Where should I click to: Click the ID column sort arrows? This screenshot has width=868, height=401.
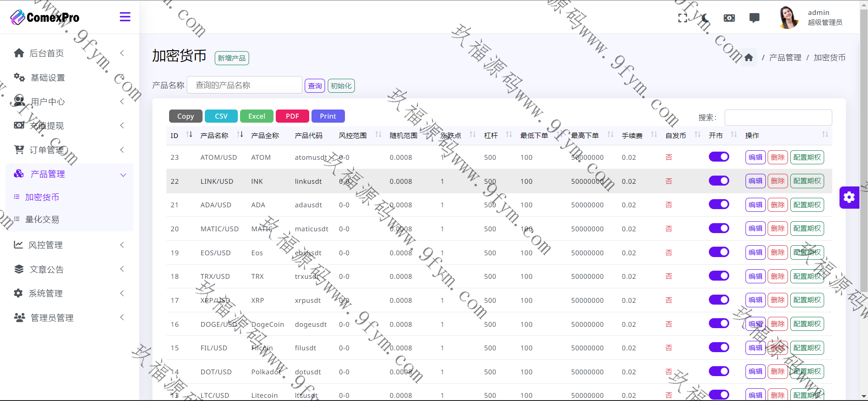click(x=189, y=134)
